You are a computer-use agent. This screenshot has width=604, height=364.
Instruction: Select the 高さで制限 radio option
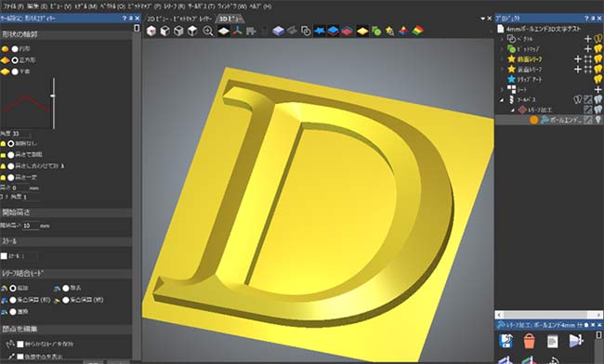[11, 155]
